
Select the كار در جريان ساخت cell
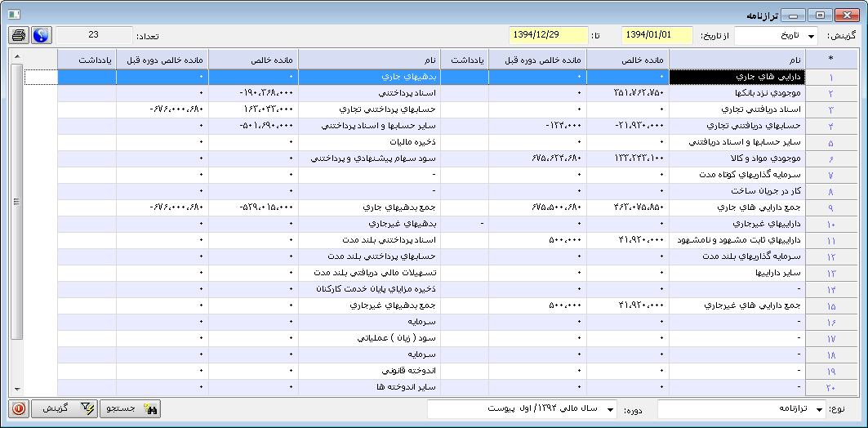(x=737, y=192)
